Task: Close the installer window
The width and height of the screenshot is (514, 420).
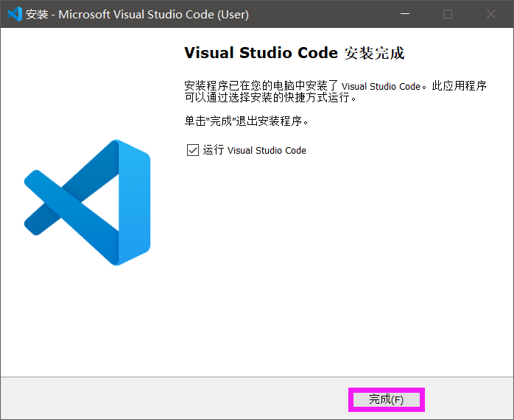Action: click(491, 14)
